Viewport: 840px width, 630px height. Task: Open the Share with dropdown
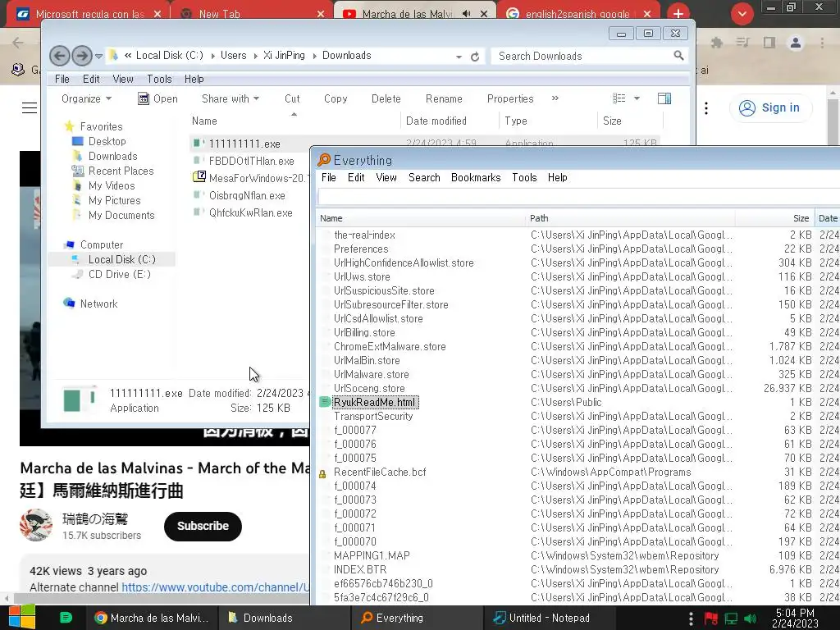click(231, 98)
